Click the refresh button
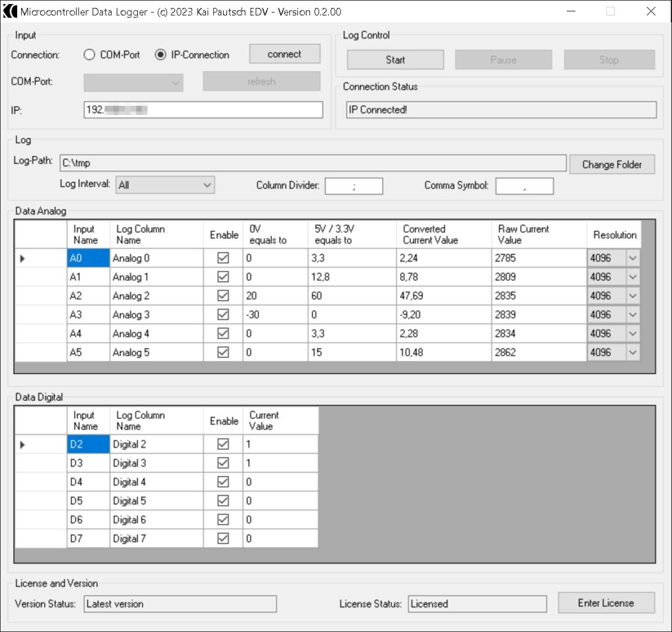The height and width of the screenshot is (632, 672). tap(261, 81)
